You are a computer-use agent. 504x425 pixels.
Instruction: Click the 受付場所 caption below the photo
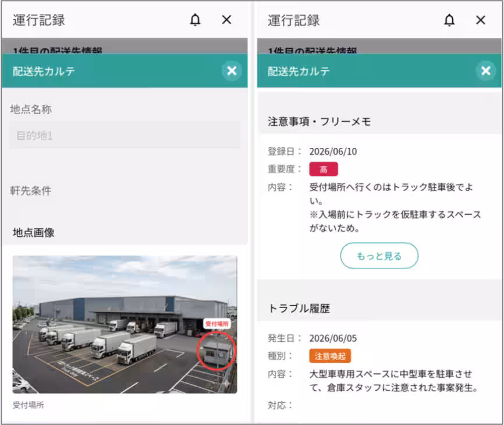click(x=29, y=405)
